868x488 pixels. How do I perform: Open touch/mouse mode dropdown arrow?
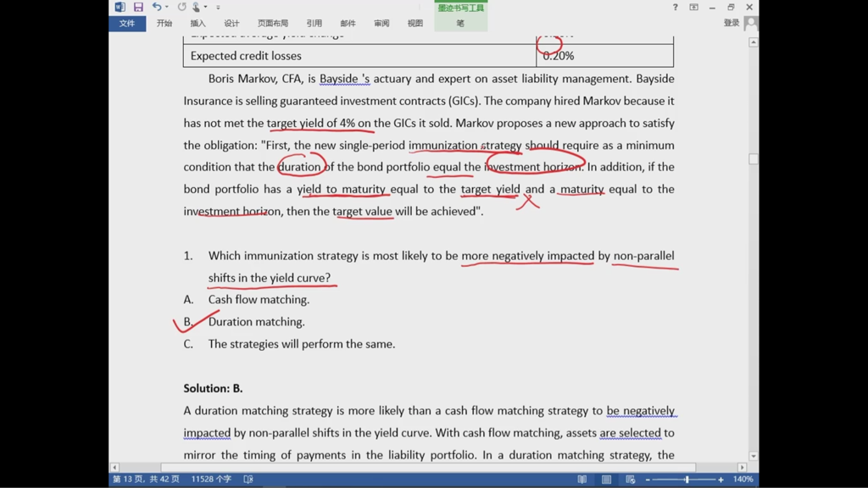(205, 7)
